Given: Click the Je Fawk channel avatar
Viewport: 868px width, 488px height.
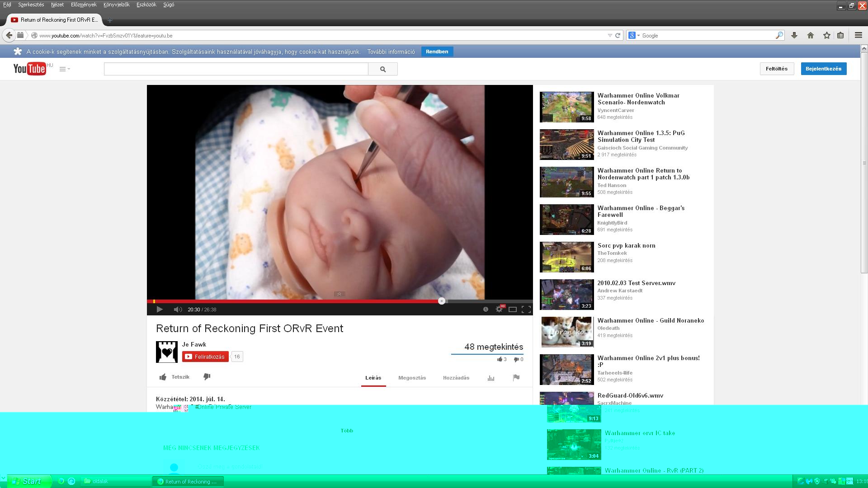Looking at the screenshot, I should 167,352.
